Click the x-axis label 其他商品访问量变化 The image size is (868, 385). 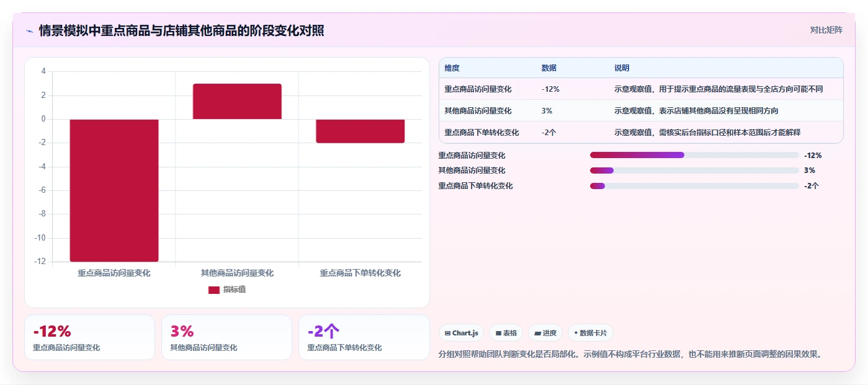(x=237, y=273)
